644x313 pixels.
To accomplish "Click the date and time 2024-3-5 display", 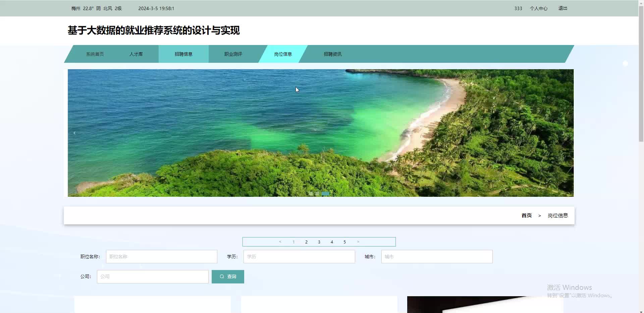I will (x=156, y=8).
